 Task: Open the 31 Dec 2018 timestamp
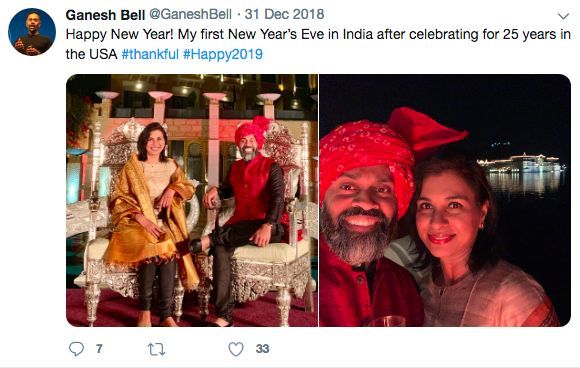pos(284,14)
